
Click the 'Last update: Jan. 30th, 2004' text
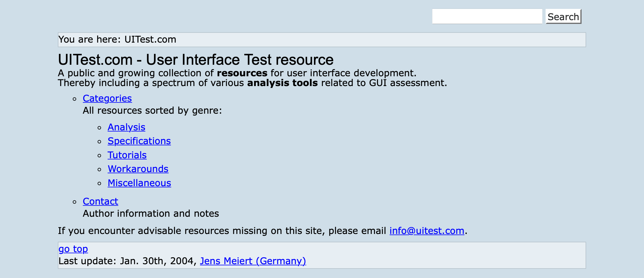click(126, 261)
